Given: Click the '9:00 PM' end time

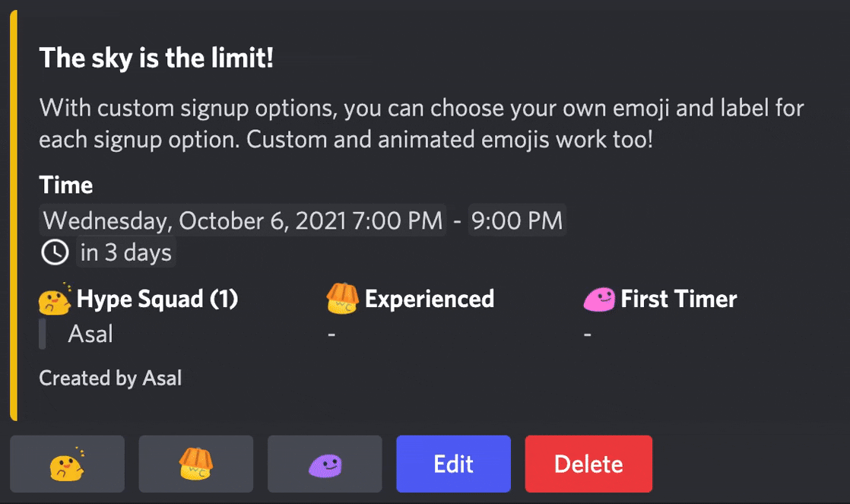Looking at the screenshot, I should [517, 220].
